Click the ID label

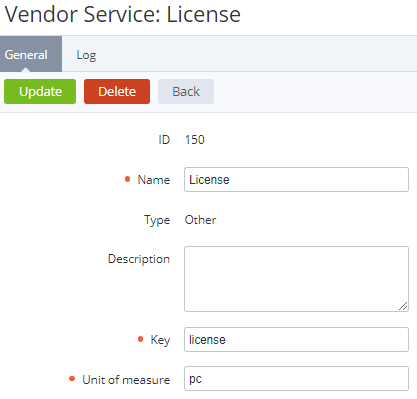[x=164, y=140]
